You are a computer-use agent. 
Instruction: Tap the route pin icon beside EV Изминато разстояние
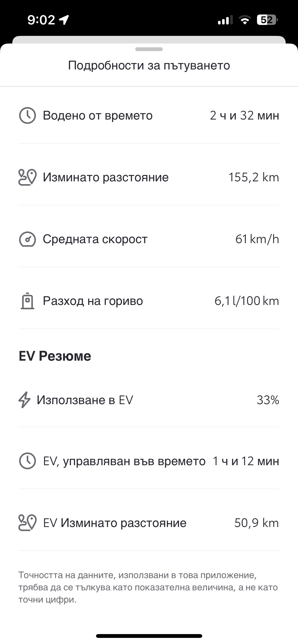click(x=27, y=523)
